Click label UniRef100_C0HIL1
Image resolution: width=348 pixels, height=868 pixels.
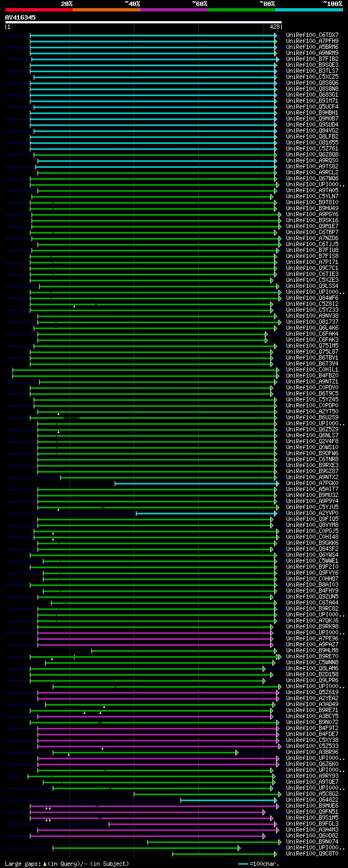(x=312, y=370)
